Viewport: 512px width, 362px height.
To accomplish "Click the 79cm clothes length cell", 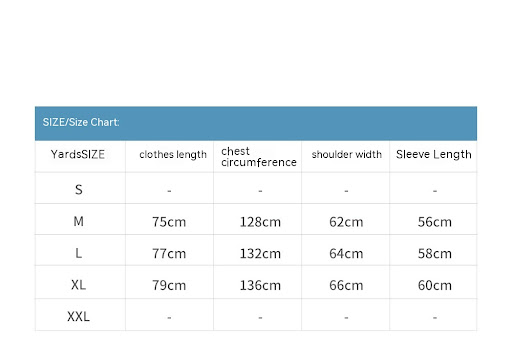I will [169, 285].
